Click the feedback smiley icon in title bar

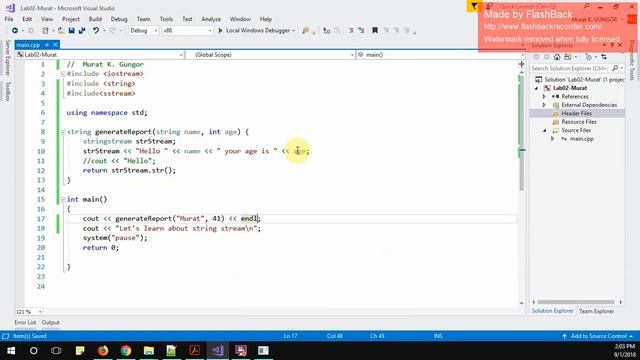tap(489, 6)
